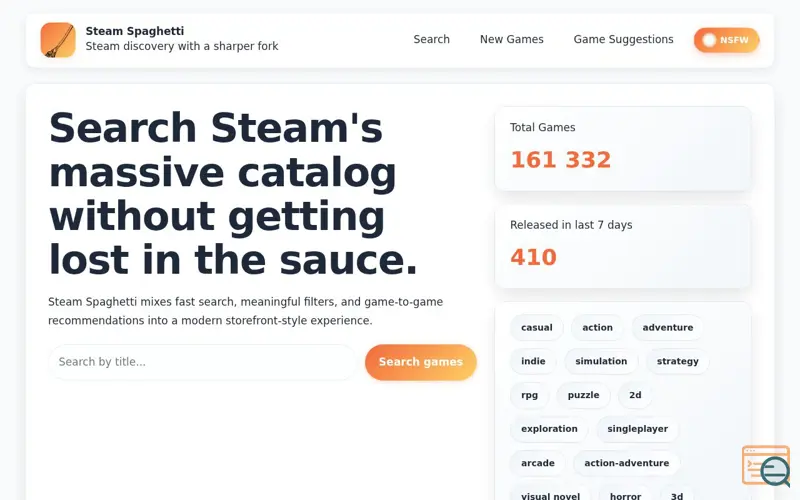Select the rpg tag chip
This screenshot has height=500, width=800.
[x=530, y=395]
